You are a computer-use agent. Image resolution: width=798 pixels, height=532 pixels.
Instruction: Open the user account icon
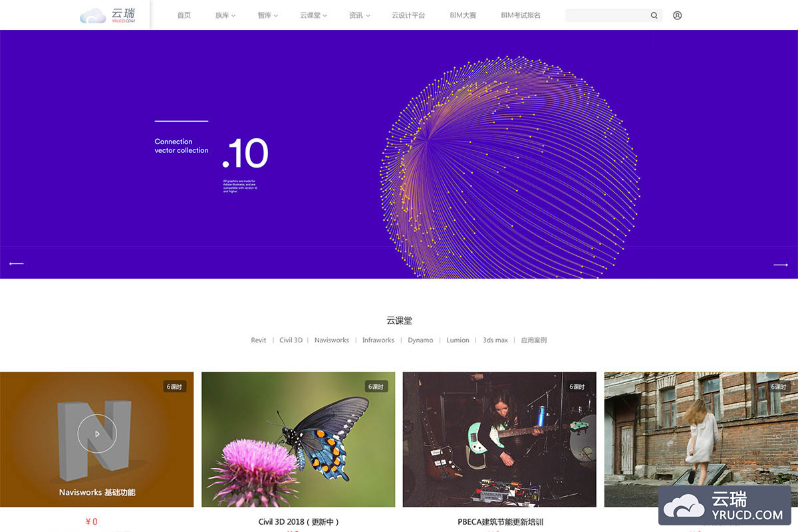(677, 15)
